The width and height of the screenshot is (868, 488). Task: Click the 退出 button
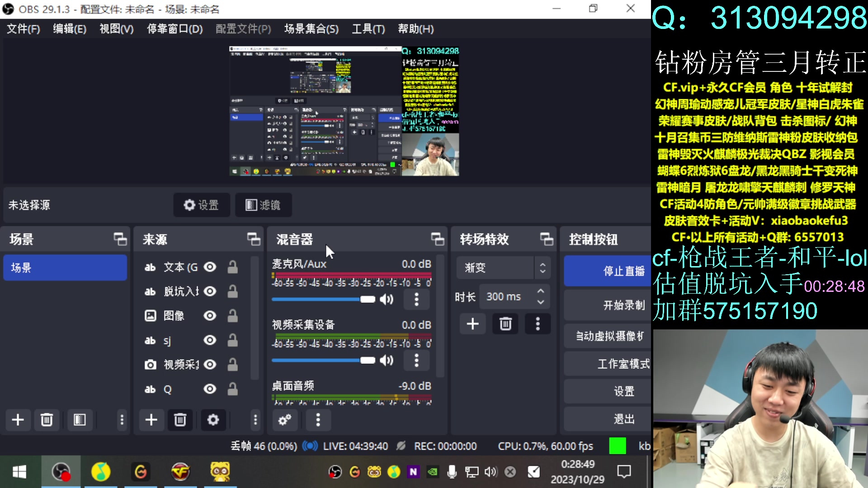607,419
